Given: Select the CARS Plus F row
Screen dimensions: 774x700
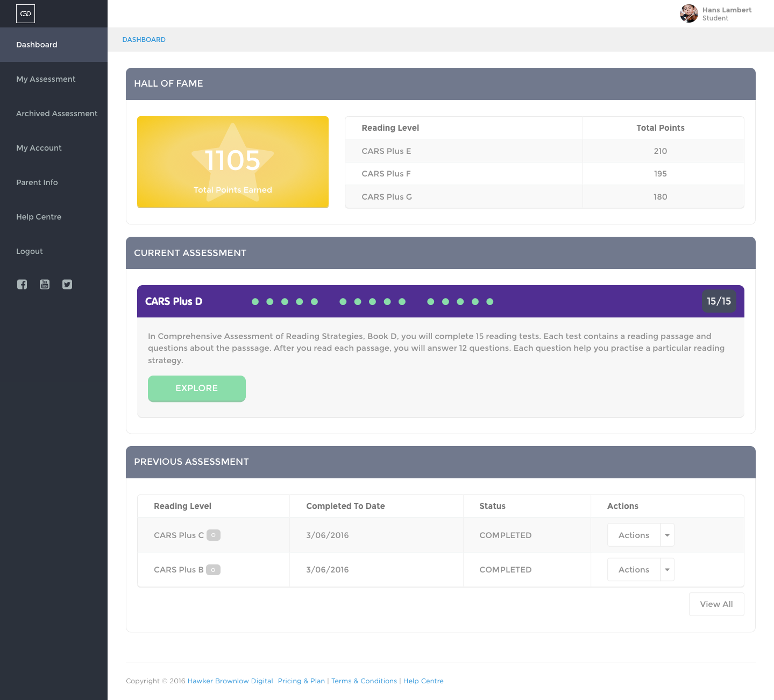Looking at the screenshot, I should pos(544,174).
